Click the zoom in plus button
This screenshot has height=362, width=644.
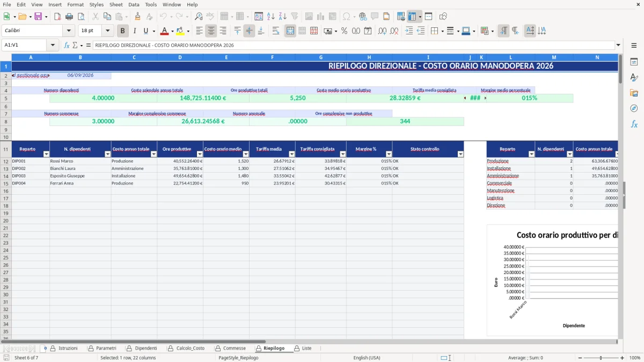click(622, 358)
